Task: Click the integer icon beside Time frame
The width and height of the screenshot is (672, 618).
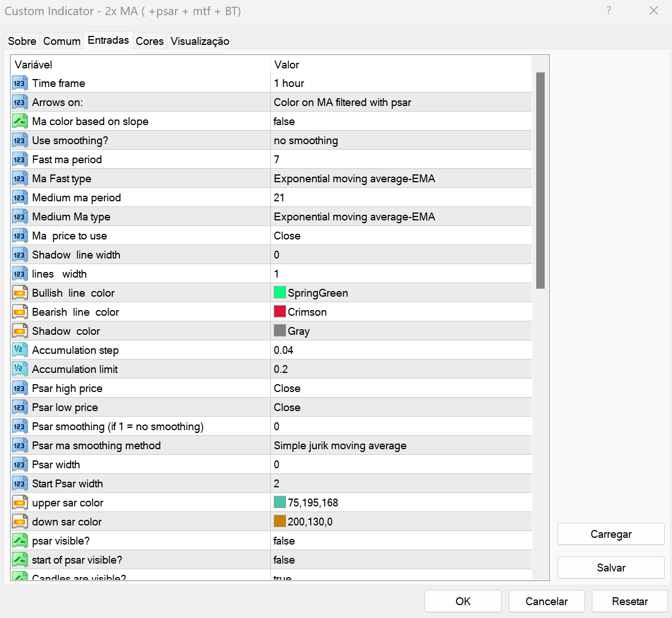Action: coord(20,84)
